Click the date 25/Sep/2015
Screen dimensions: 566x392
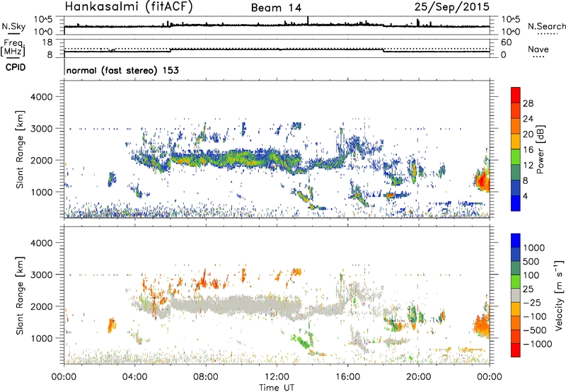[x=452, y=6]
